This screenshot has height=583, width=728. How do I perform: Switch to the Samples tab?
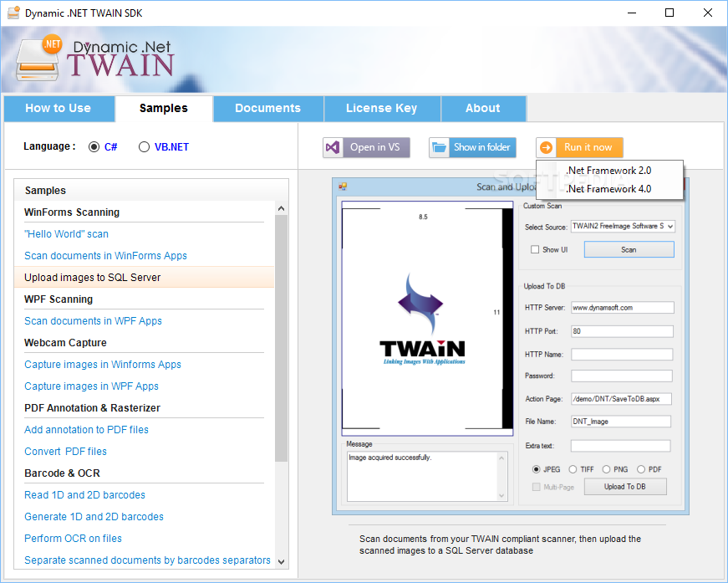[164, 108]
